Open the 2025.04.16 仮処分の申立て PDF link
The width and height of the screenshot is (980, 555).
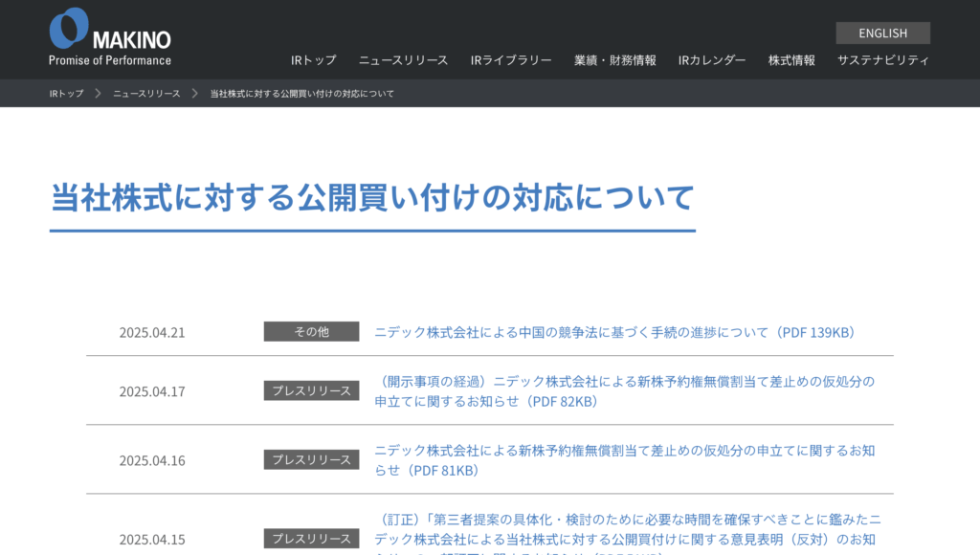tap(624, 460)
